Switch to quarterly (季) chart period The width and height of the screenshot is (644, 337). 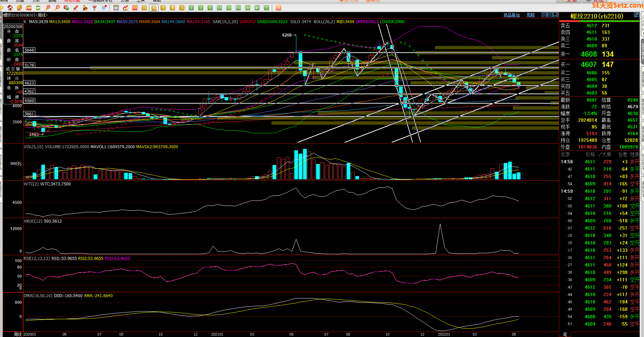(x=172, y=8)
